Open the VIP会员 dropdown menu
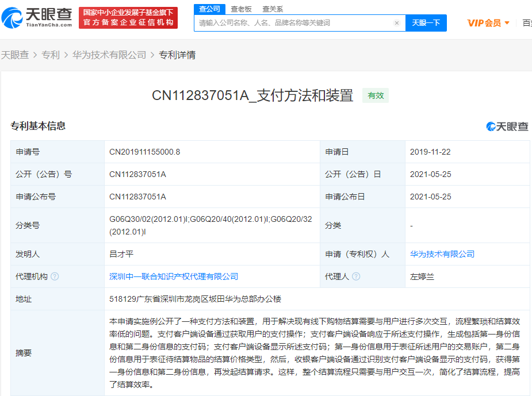The image size is (532, 396). click(488, 23)
